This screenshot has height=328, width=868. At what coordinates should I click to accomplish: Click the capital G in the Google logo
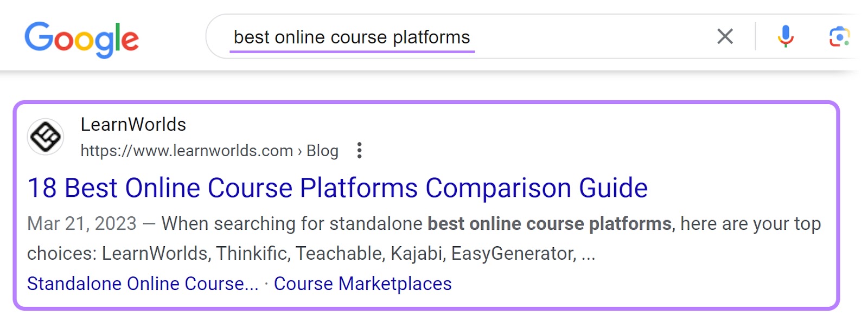39,37
